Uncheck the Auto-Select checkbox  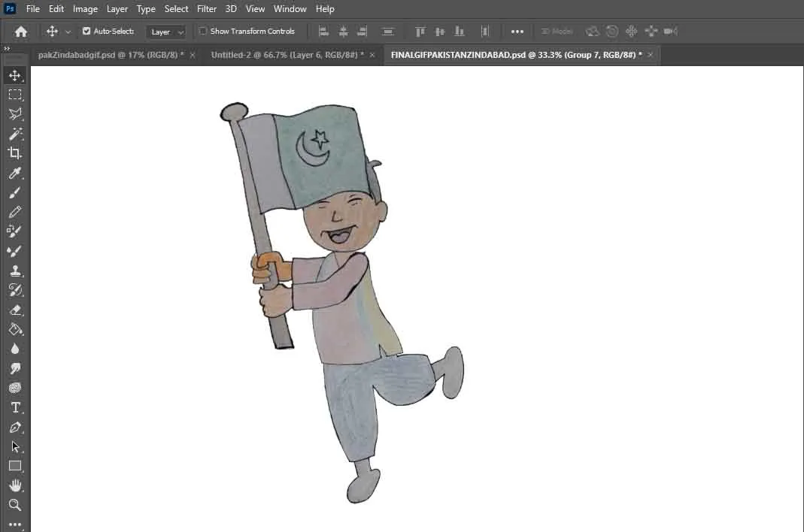86,32
